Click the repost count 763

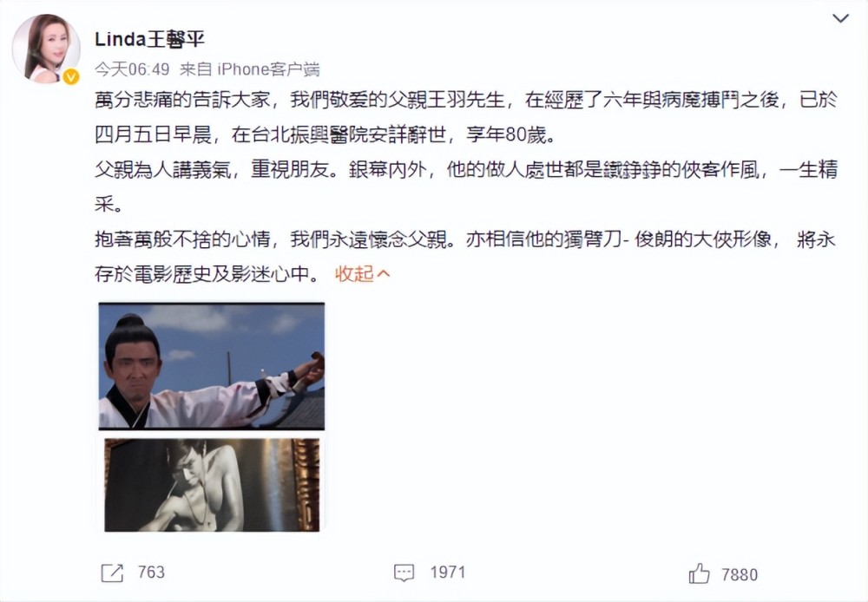click(x=151, y=573)
